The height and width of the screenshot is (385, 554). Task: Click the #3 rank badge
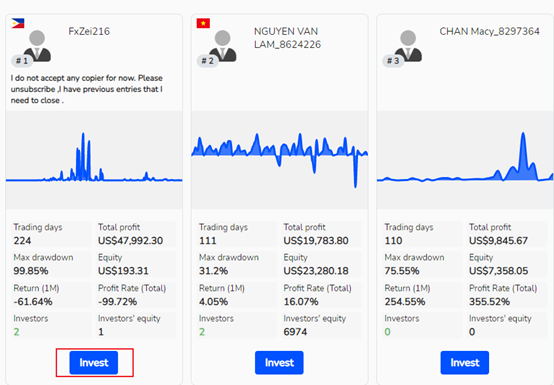393,61
